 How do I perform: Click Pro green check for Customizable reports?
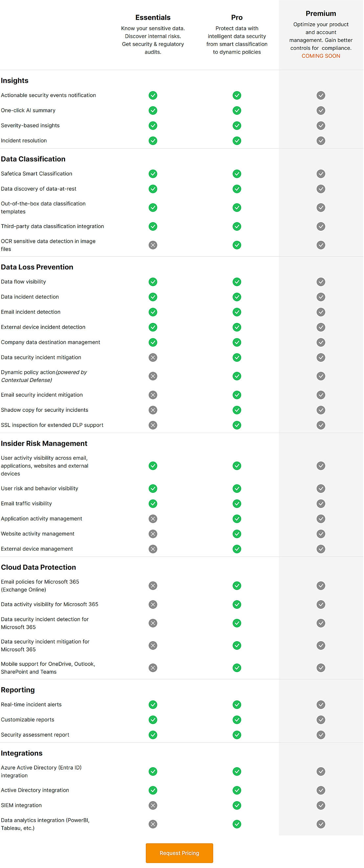(237, 719)
